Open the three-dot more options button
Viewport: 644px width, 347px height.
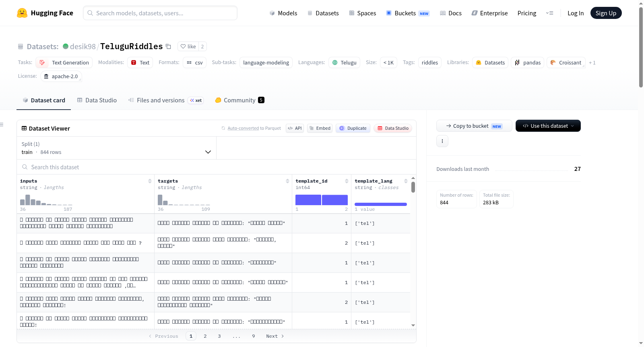click(442, 141)
